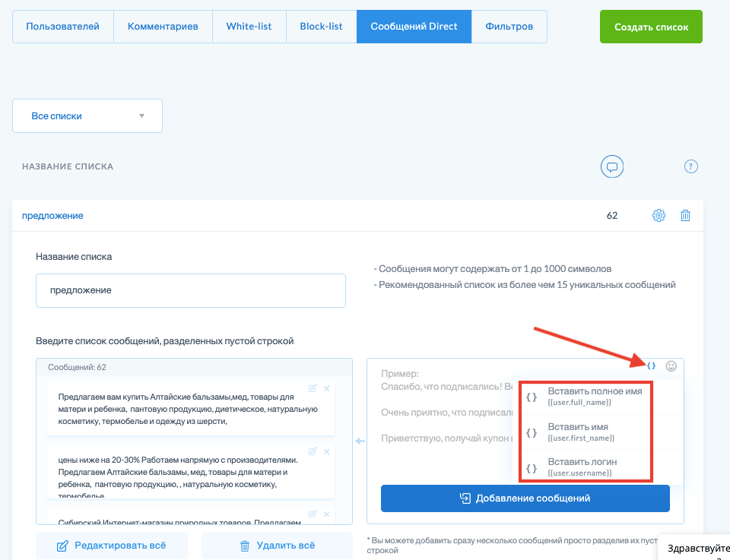Click the 'Редактировать всё' button
This screenshot has height=560, width=730.
[112, 546]
